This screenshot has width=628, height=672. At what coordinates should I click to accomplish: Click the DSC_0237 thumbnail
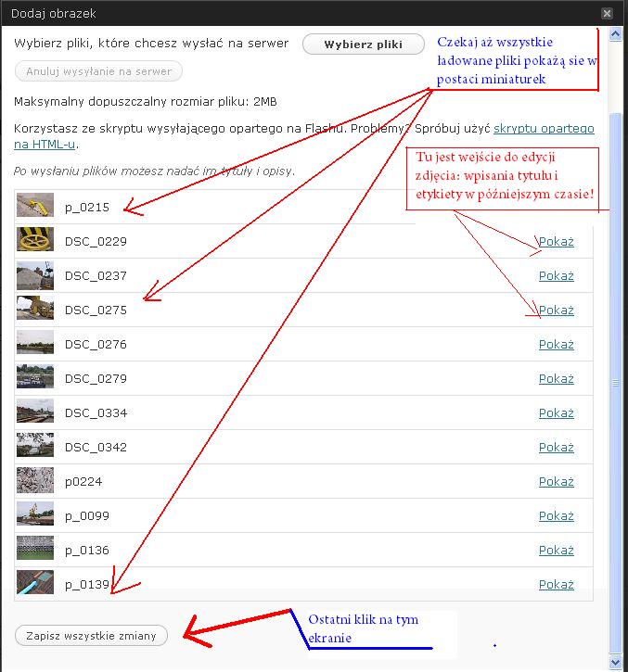click(35, 275)
